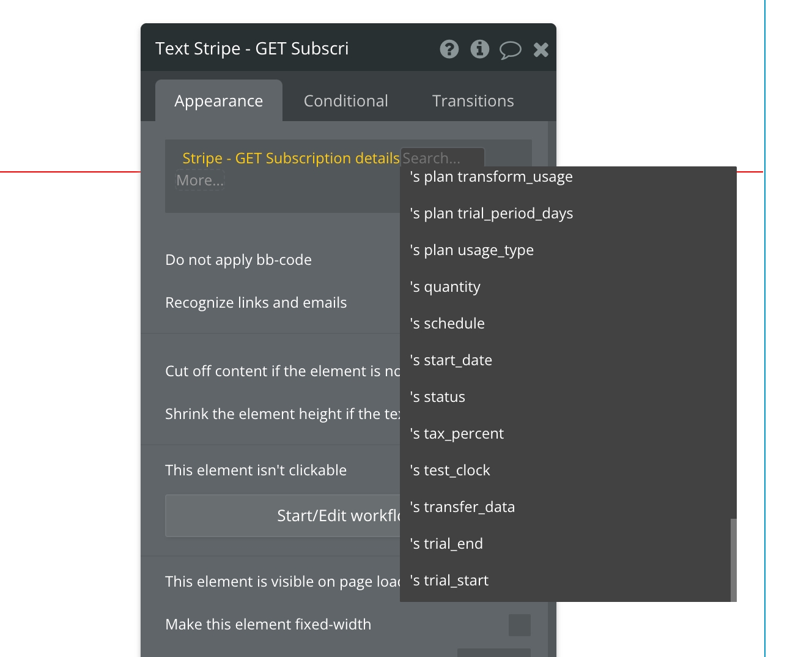The image size is (812, 657).
Task: Choose 's start_date in the list
Action: point(451,360)
